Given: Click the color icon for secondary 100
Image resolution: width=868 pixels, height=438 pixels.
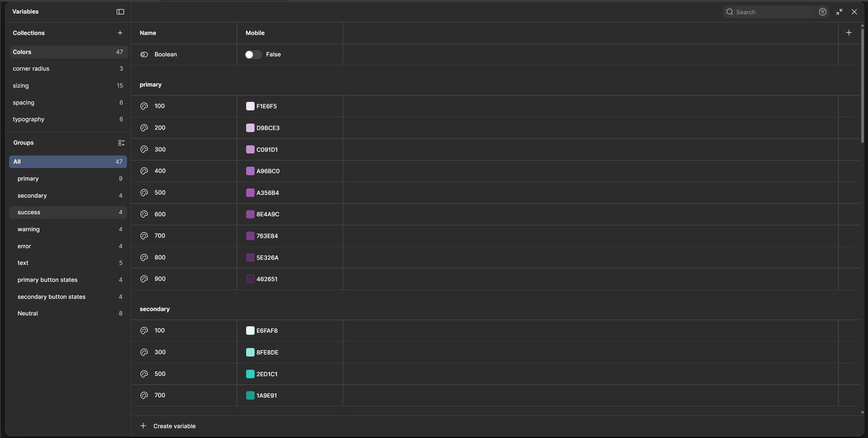Looking at the screenshot, I should pyautogui.click(x=144, y=331).
